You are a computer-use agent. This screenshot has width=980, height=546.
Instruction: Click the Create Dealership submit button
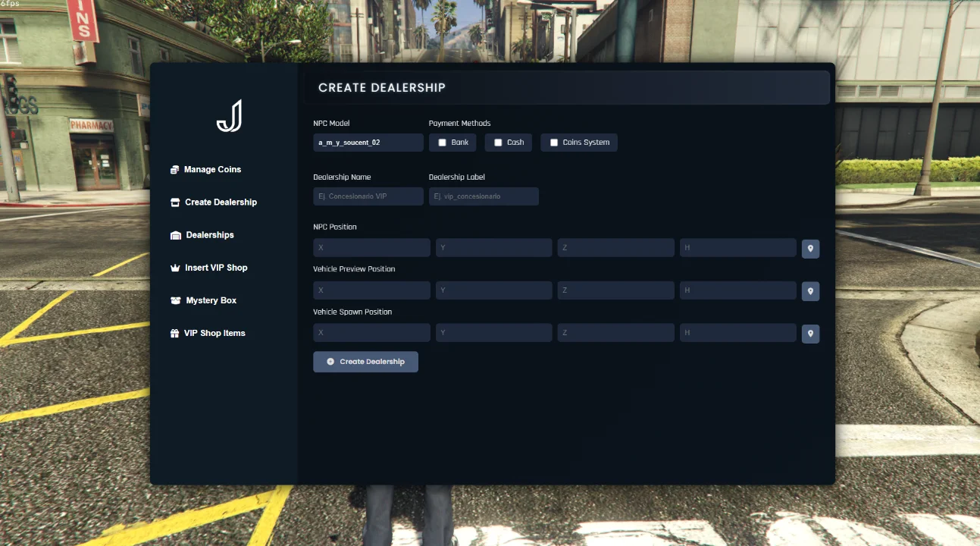365,362
